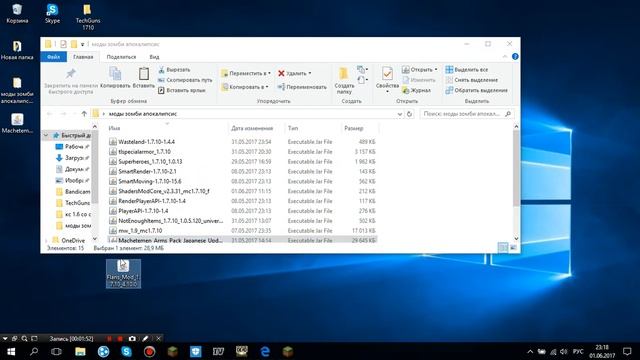This screenshot has width=640, height=360.
Task: Collapse the ribbon with the chevron
Action: pyautogui.click(x=505, y=57)
